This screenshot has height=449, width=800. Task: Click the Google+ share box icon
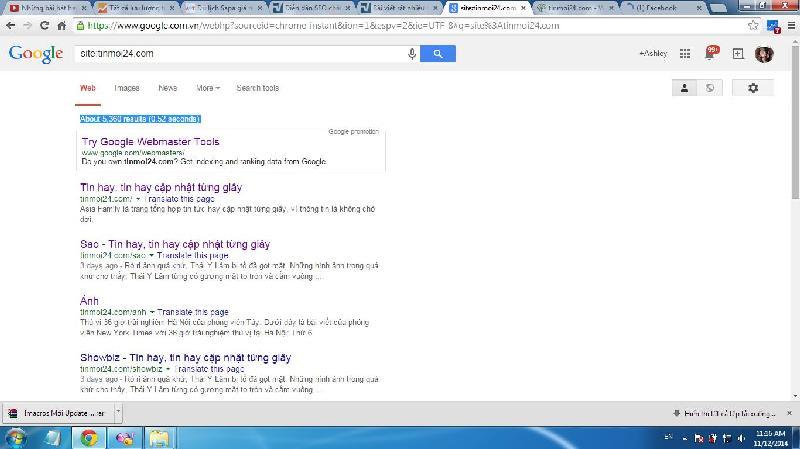click(738, 54)
